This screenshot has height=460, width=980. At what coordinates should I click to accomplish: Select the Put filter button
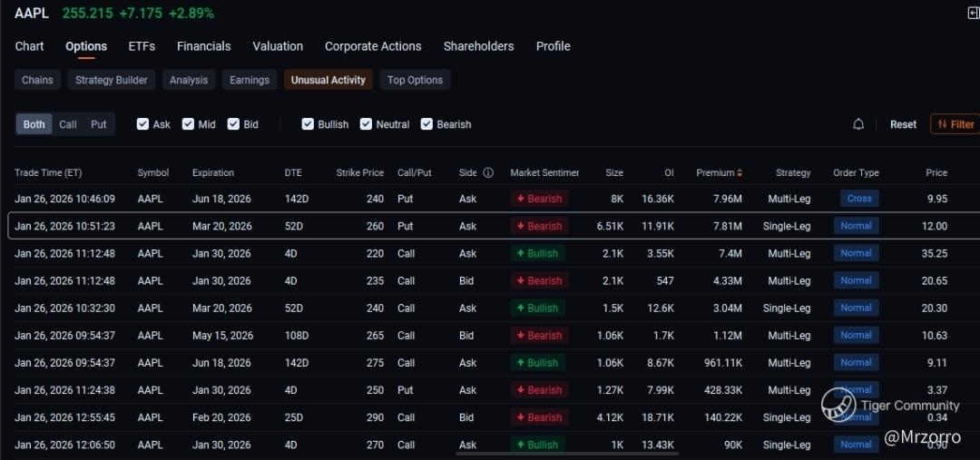click(98, 124)
